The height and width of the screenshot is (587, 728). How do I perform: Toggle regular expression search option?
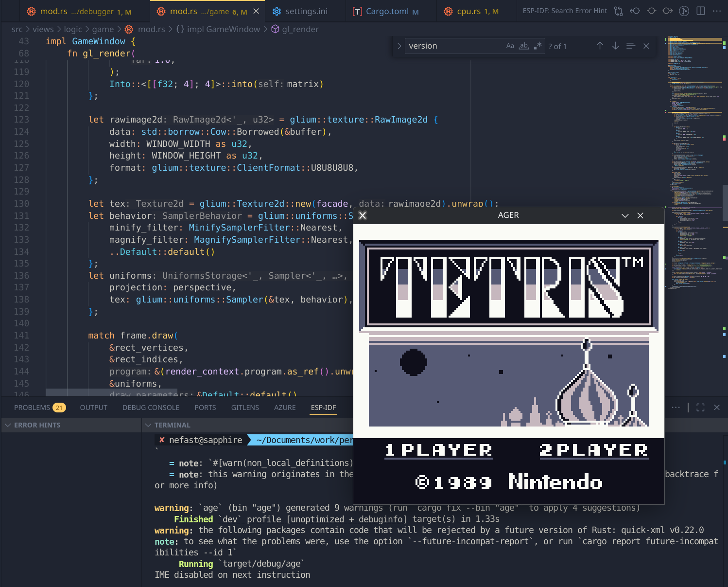[537, 46]
